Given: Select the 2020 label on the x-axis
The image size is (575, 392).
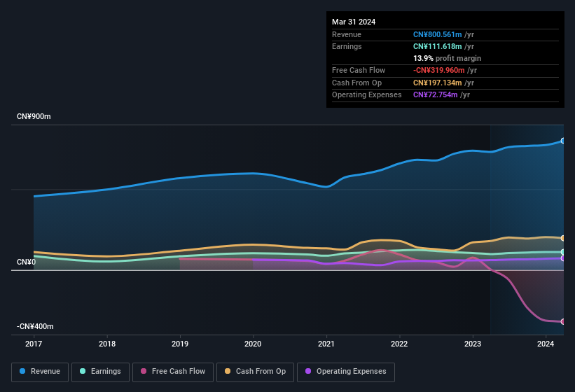Looking at the screenshot, I should [253, 344].
